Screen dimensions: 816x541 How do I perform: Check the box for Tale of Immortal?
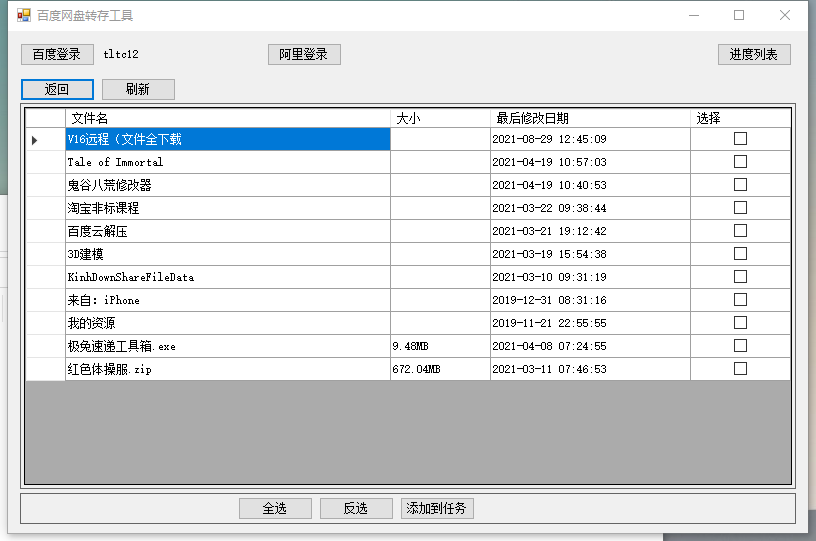coord(740,162)
